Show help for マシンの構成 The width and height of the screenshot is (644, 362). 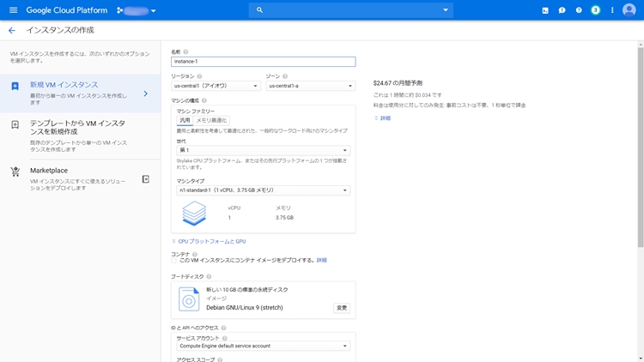(x=204, y=100)
